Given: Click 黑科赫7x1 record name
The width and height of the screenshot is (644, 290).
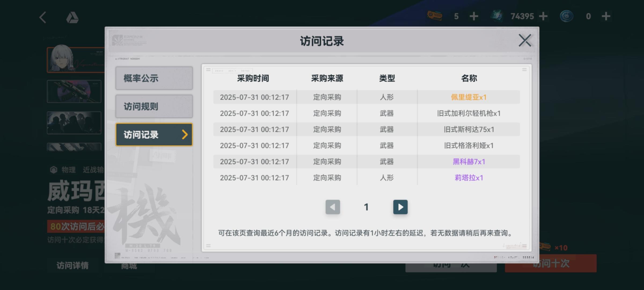Looking at the screenshot, I should [469, 162].
